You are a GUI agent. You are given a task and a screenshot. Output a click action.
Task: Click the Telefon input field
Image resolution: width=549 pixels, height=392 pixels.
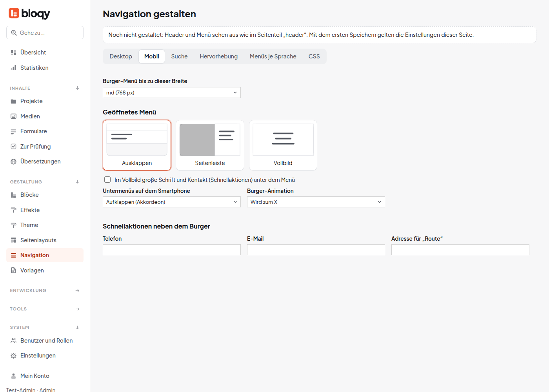pyautogui.click(x=172, y=250)
